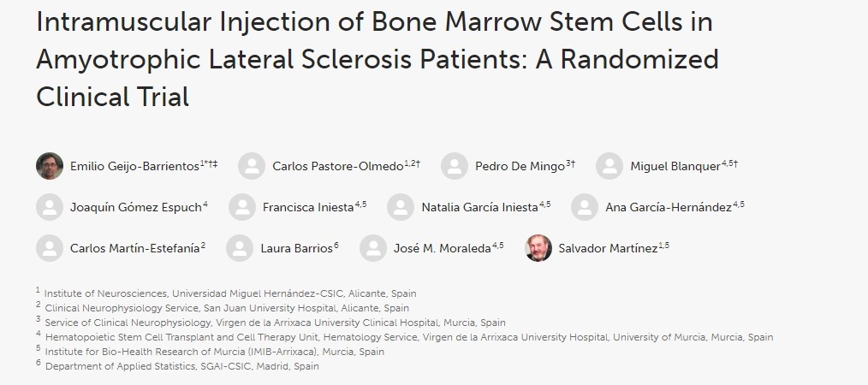Click avatar icon beside Pedro De Mingo
This screenshot has height=385, width=868.
(x=455, y=166)
